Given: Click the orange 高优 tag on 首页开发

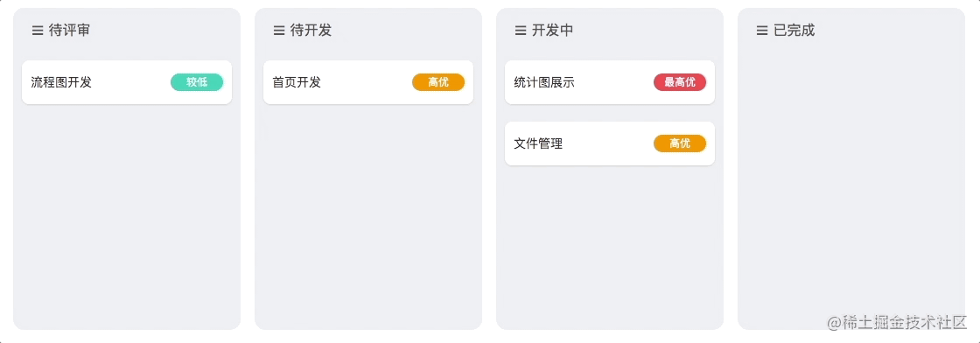Looking at the screenshot, I should coord(438,82).
